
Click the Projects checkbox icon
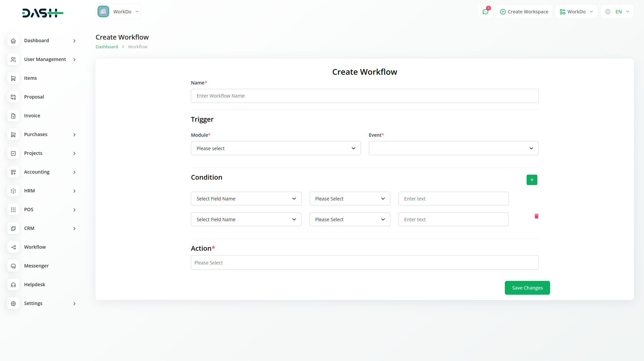tap(13, 153)
